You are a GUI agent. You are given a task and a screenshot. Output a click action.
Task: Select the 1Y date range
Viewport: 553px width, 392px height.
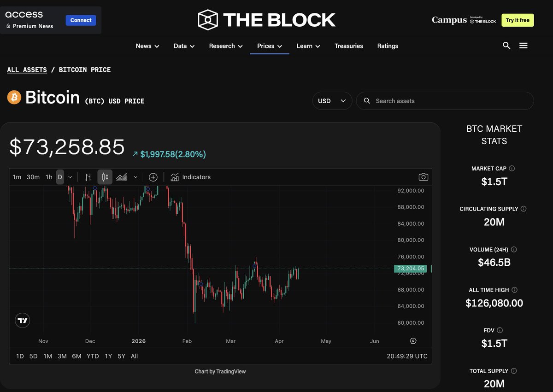(x=108, y=356)
